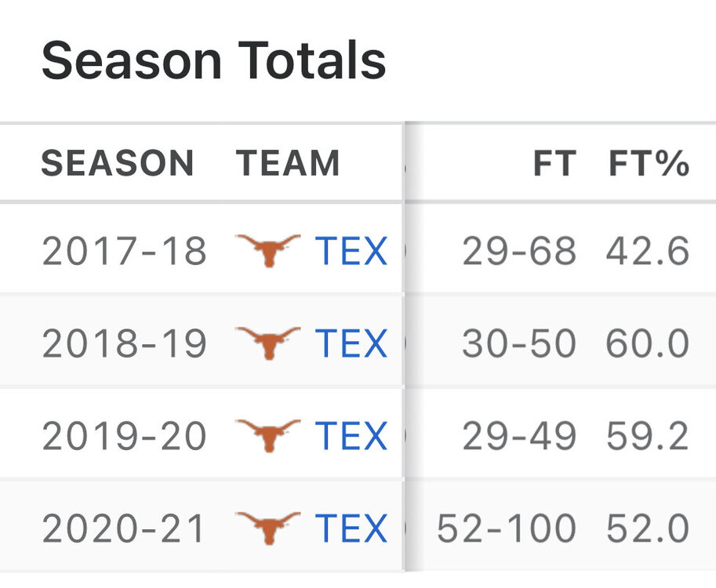Click the Longhorns logo in 2019-20 row
Screen dimensions: 716x588
pyautogui.click(x=268, y=436)
